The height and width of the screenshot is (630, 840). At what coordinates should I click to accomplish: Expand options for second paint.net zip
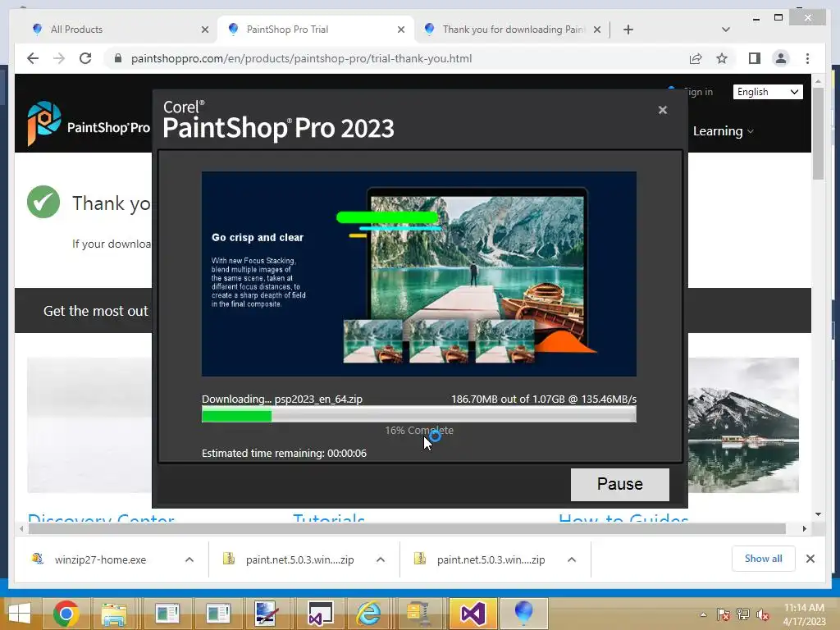[x=572, y=559]
